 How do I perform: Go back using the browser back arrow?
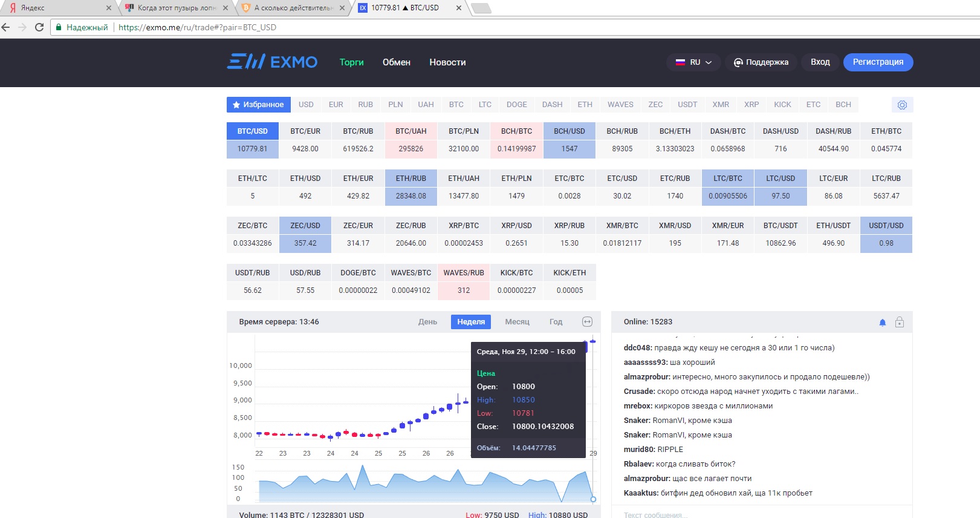tap(6, 27)
